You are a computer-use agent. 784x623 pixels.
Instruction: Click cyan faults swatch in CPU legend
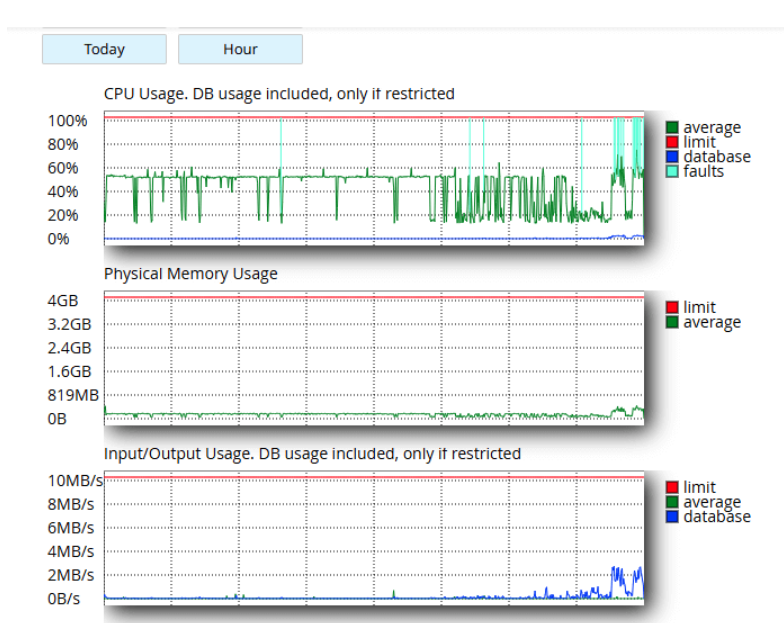tap(672, 171)
